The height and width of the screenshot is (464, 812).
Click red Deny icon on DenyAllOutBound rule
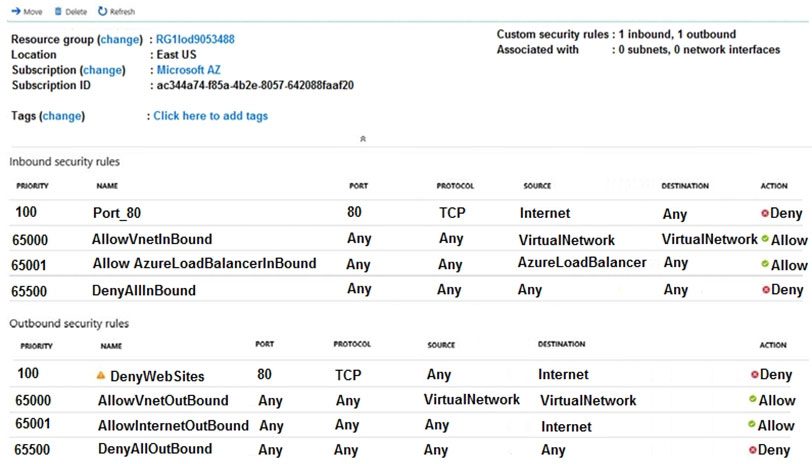(x=752, y=450)
